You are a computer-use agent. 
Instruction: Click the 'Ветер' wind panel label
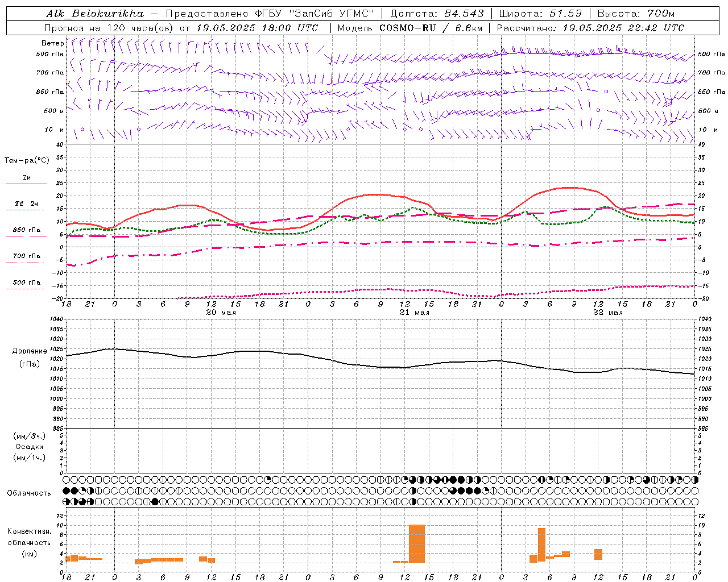[x=53, y=43]
